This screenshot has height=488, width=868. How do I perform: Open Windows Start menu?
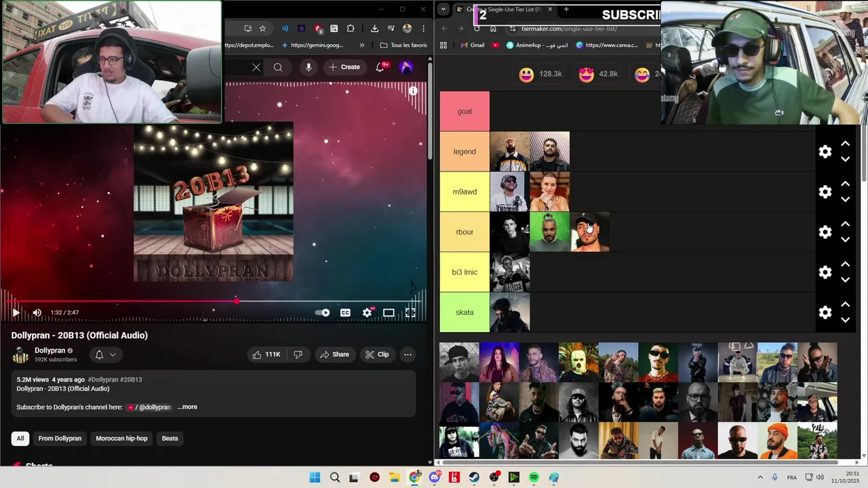(x=315, y=477)
